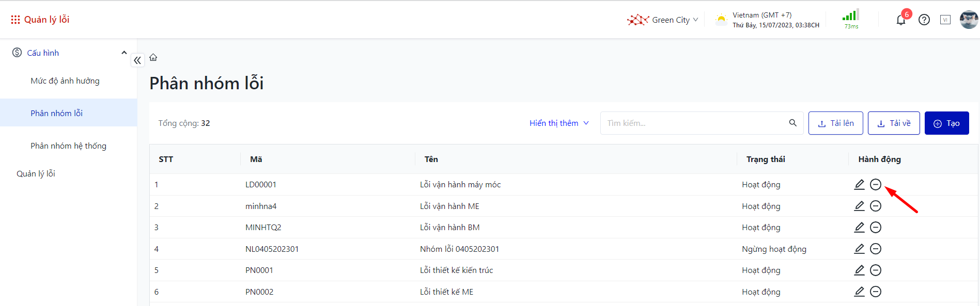The height and width of the screenshot is (306, 980).
Task: Open the app grid menu icon
Action: [x=15, y=20]
